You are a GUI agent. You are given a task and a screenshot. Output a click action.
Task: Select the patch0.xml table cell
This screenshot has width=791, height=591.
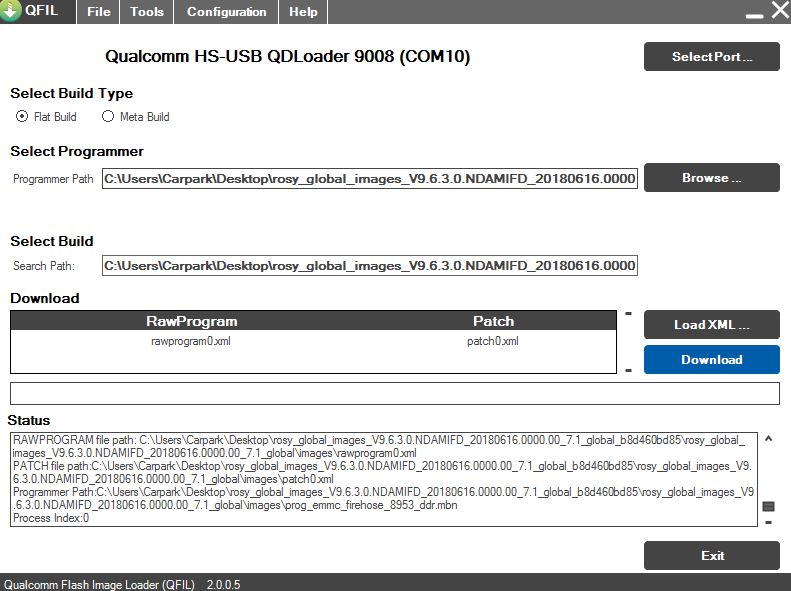pos(493,341)
